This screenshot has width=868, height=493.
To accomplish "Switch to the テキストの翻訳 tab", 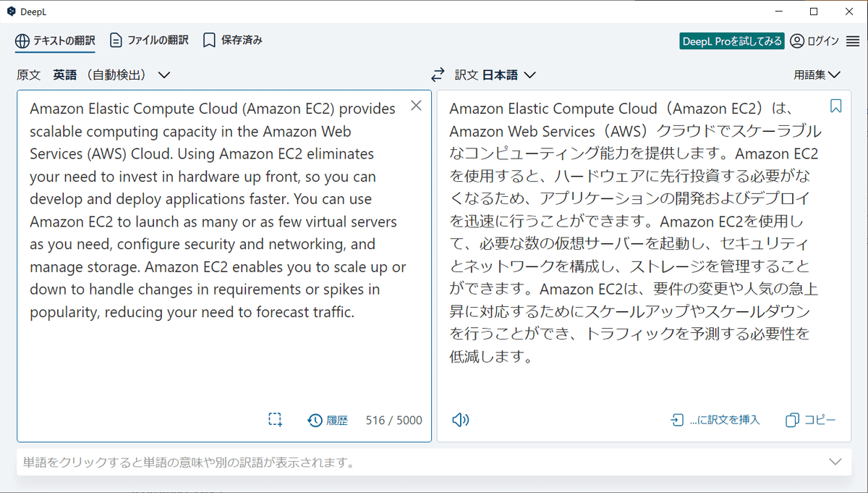I will pos(55,41).
